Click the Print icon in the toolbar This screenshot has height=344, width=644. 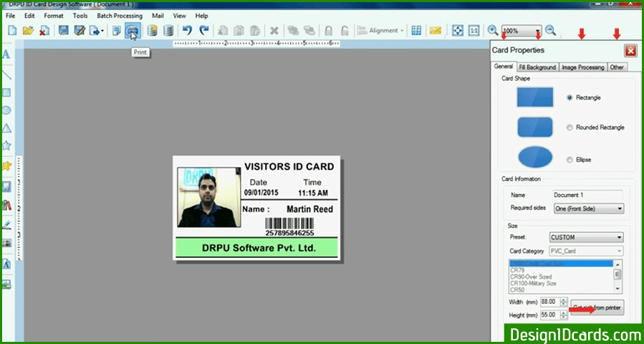(x=133, y=30)
